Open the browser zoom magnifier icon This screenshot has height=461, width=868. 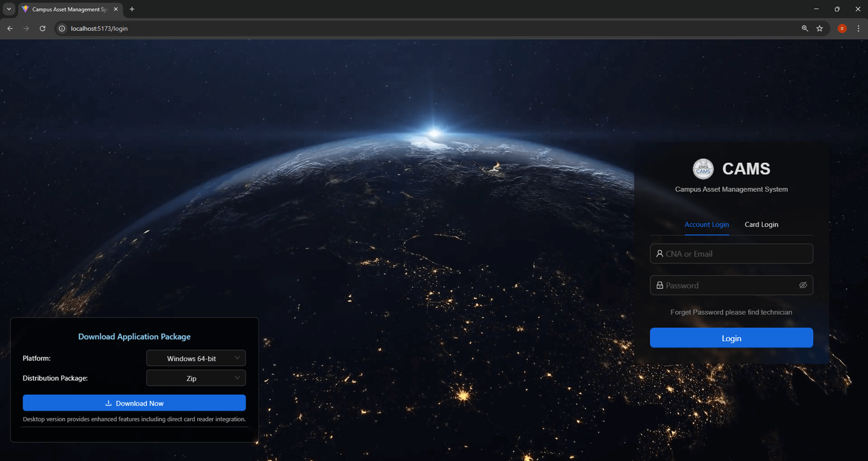(x=805, y=29)
